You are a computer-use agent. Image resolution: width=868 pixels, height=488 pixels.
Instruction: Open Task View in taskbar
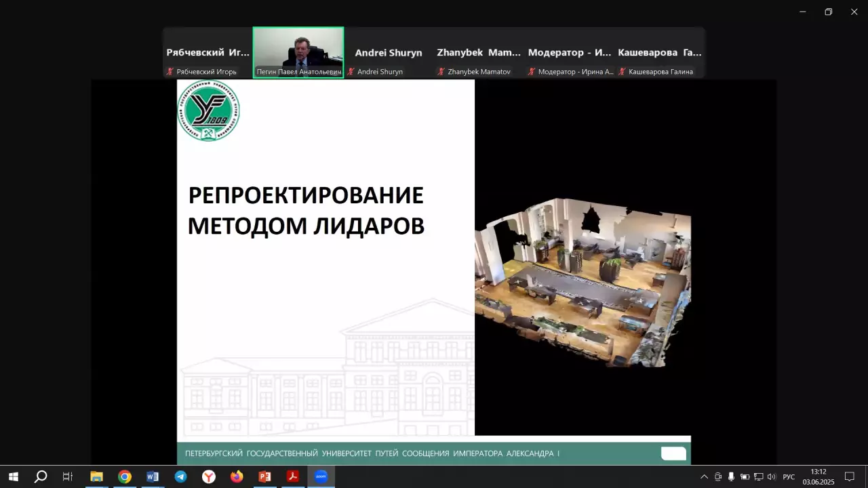click(68, 476)
